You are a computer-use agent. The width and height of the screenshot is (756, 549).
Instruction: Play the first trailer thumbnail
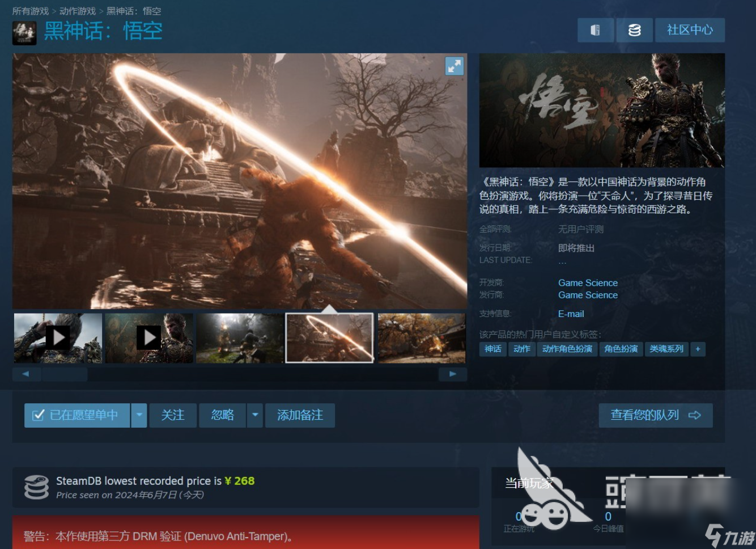click(x=58, y=338)
